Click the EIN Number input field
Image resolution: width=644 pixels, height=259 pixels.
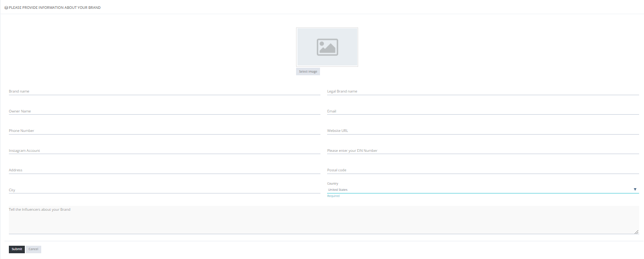click(483, 151)
